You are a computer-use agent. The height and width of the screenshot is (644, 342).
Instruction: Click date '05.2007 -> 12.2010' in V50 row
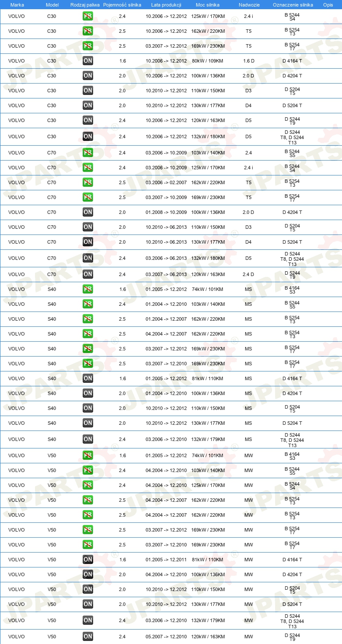pos(166,637)
